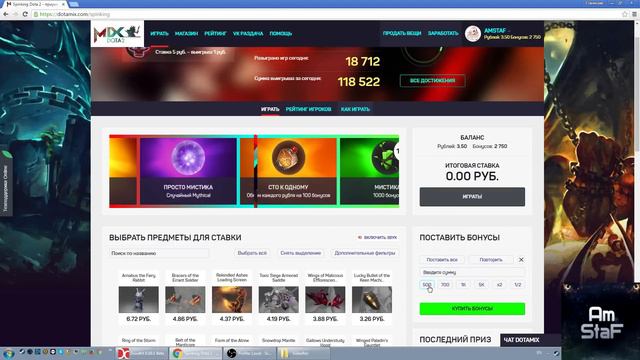This screenshot has width=640, height=360.
Task: Click the AMSTAF profile avatar
Action: 473,33
